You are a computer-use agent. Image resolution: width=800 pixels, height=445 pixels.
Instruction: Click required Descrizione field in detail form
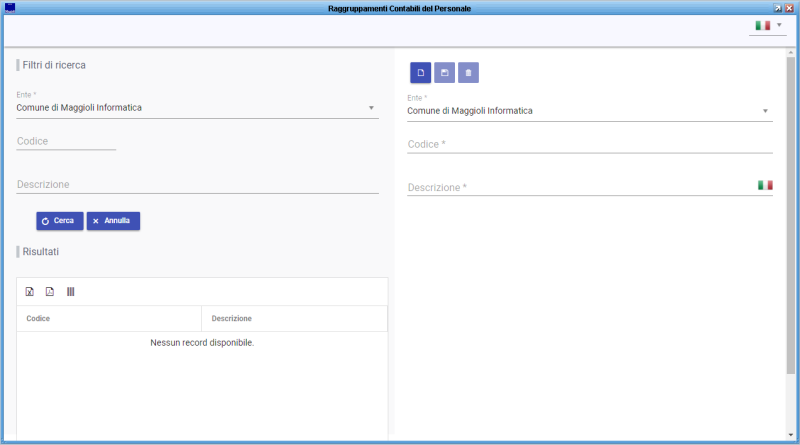click(x=582, y=188)
